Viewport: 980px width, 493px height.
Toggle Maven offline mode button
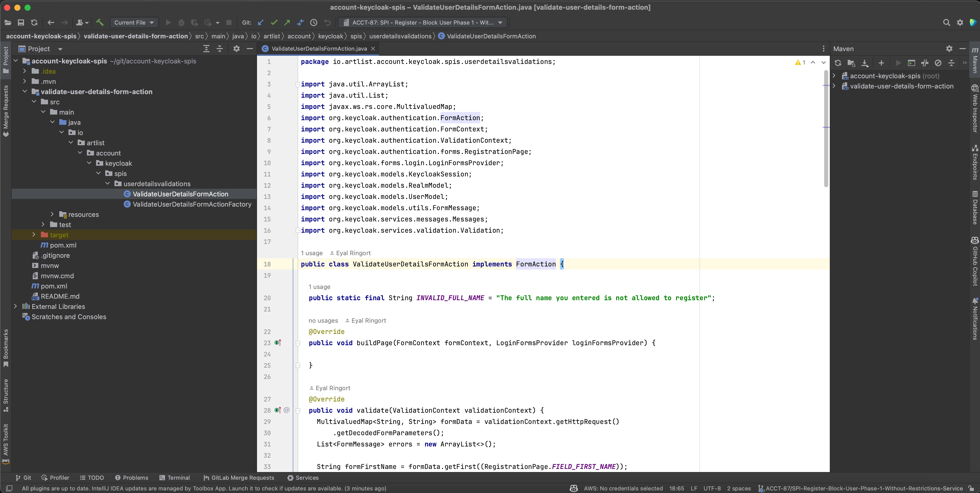click(925, 63)
